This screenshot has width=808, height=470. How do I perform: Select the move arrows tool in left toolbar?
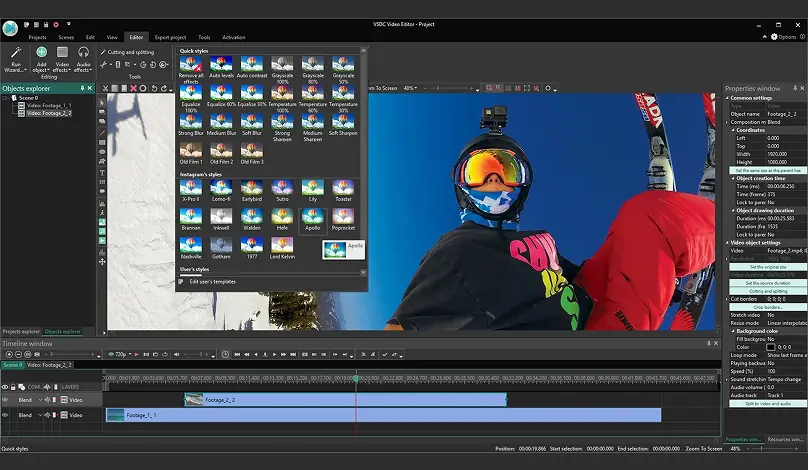point(102,262)
